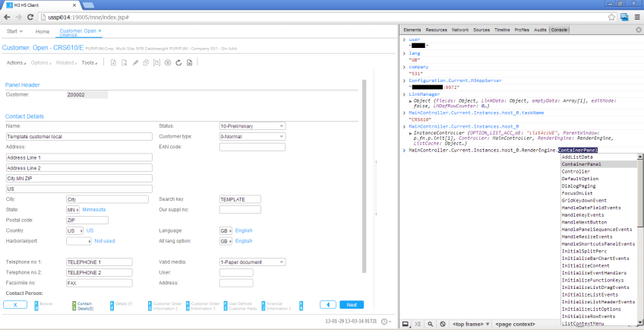This screenshot has width=644, height=330.
Task: Click the browser extension icon beside the star
Action: pyautogui.click(x=625, y=17)
